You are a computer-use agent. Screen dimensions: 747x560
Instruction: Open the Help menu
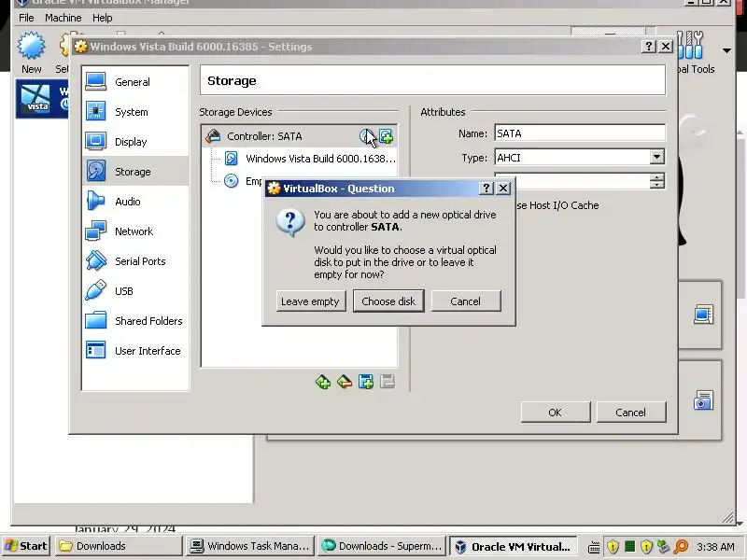(102, 18)
